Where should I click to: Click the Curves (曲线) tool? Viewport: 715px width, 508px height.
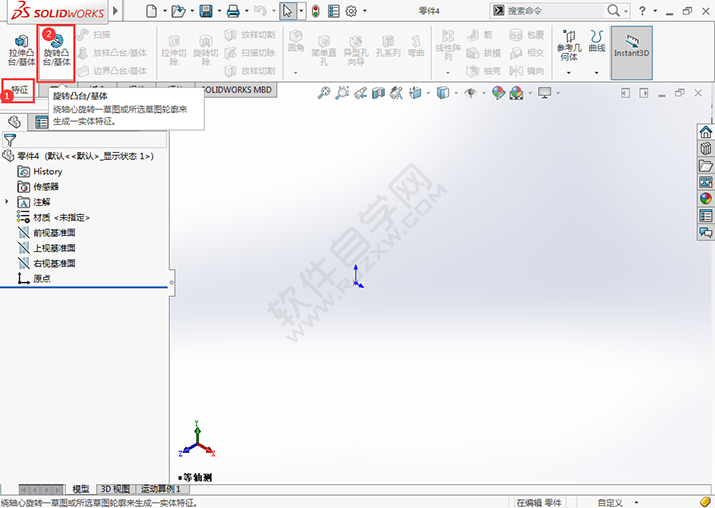coord(597,41)
